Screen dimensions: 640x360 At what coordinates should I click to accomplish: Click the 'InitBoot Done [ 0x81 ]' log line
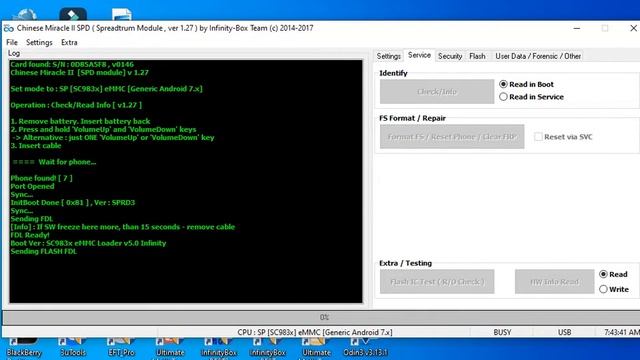coord(72,202)
